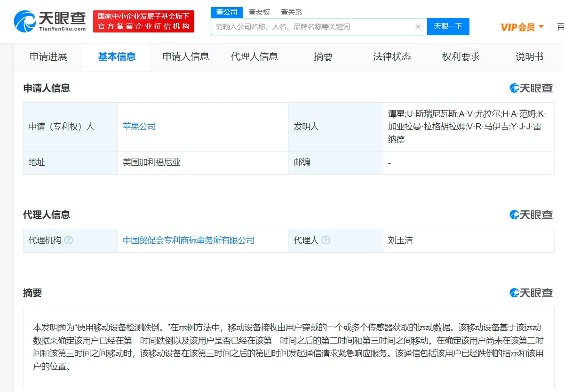Switch to the 查老板 search tab

point(259,12)
